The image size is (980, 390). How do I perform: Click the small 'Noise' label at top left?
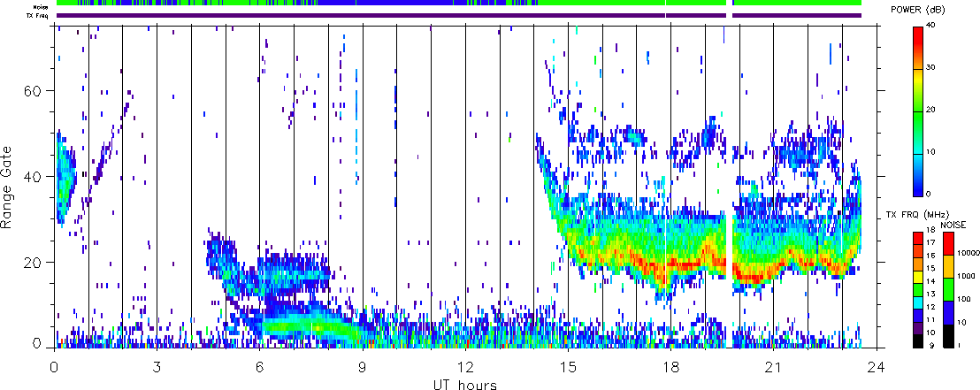pyautogui.click(x=41, y=6)
